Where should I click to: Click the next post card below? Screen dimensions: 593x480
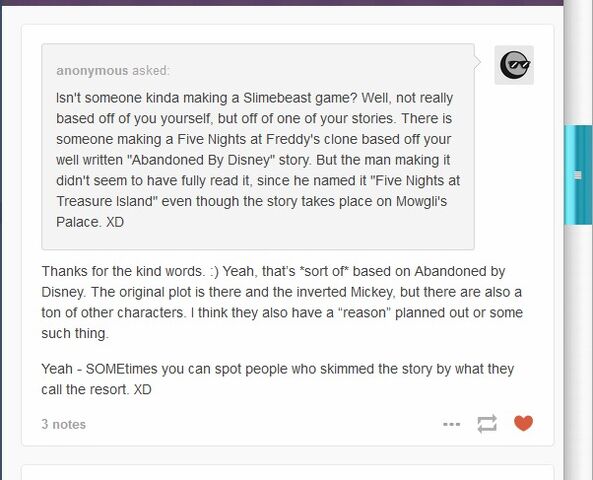(288, 472)
